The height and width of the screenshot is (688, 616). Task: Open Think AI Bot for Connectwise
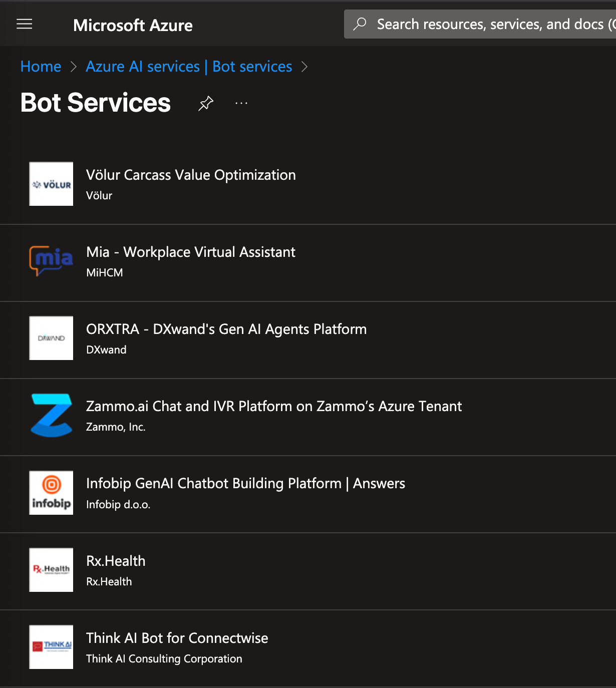[177, 638]
